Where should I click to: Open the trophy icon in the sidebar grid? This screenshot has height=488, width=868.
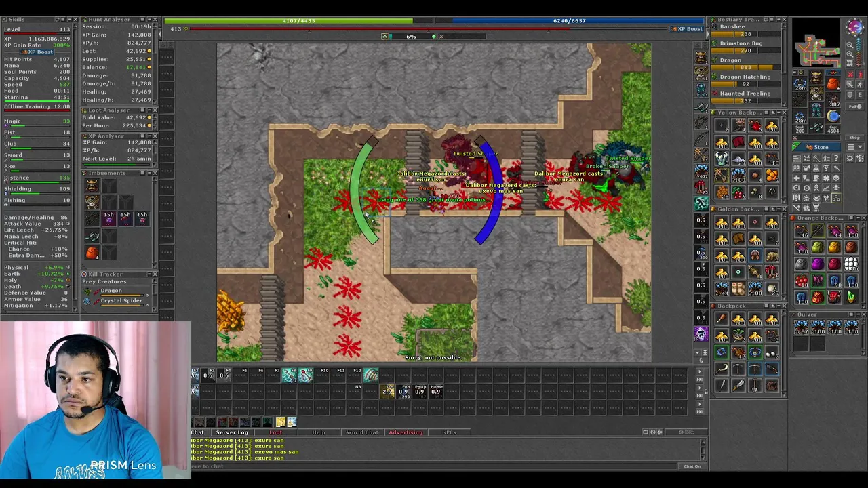[826, 167]
